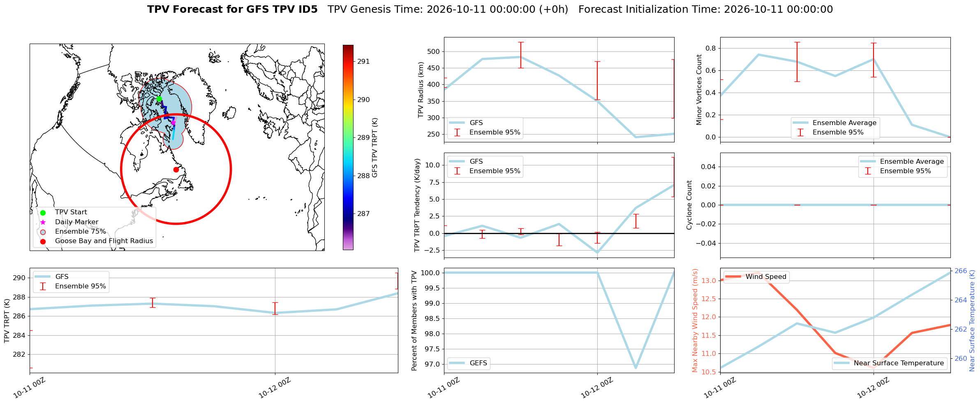Screen dimensions: 980x404
Task: Click the Percent of Members with TPV label
Action: tap(414, 320)
